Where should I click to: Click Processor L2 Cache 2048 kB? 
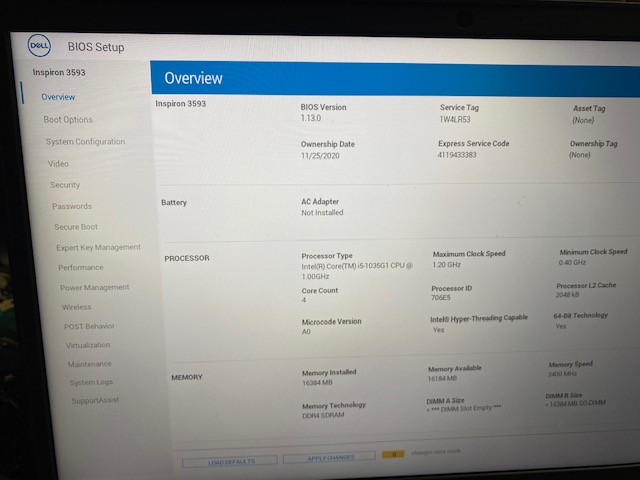pos(567,294)
